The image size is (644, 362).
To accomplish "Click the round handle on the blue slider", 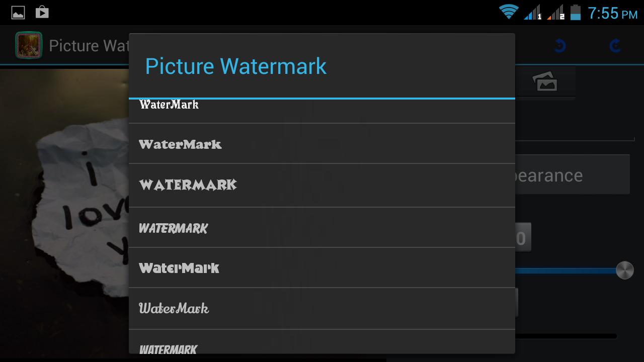I will point(625,270).
